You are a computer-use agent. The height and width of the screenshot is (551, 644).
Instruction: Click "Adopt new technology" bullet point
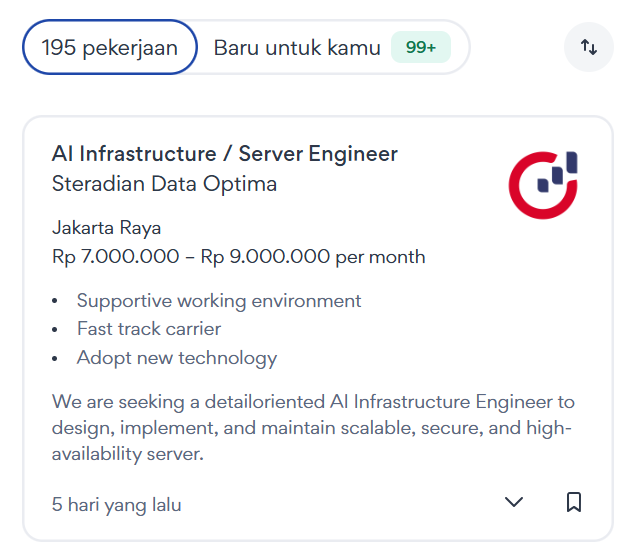(x=177, y=358)
